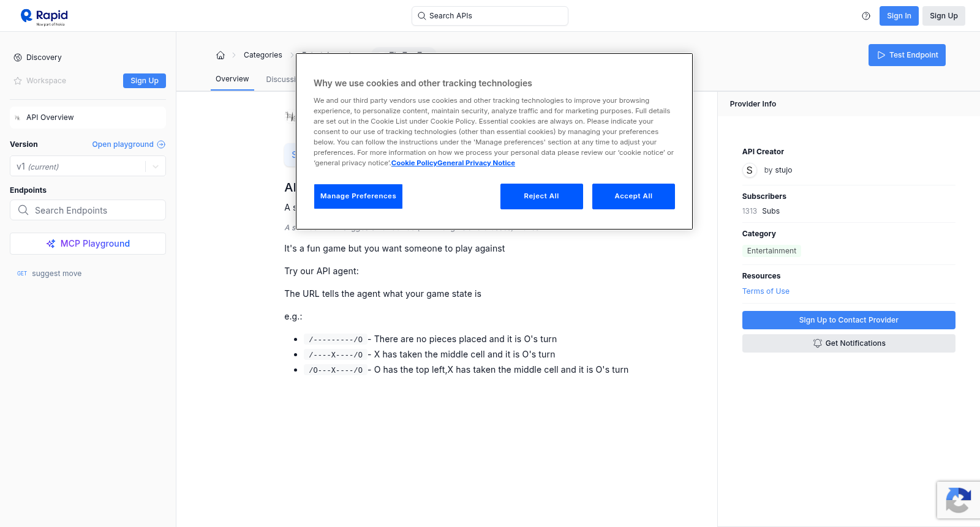980x527 pixels.
Task: Click the Discovery label in the sidebar
Action: [x=44, y=58]
